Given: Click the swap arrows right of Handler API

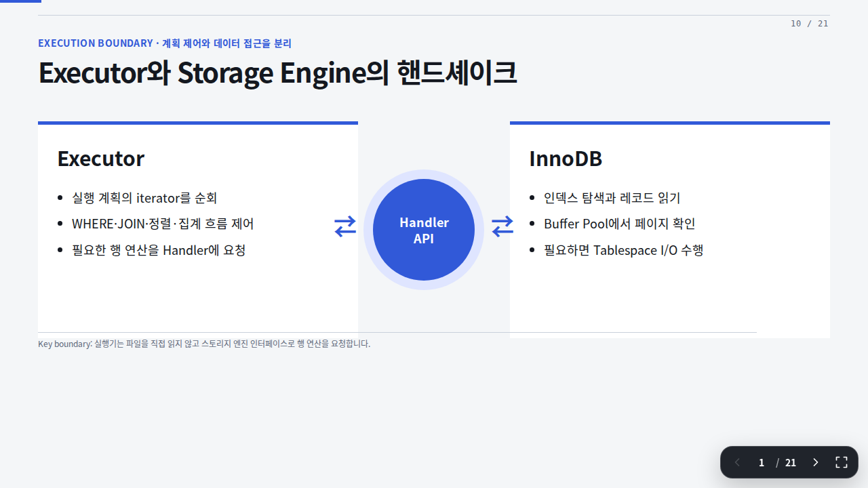Looking at the screenshot, I should pyautogui.click(x=502, y=226).
